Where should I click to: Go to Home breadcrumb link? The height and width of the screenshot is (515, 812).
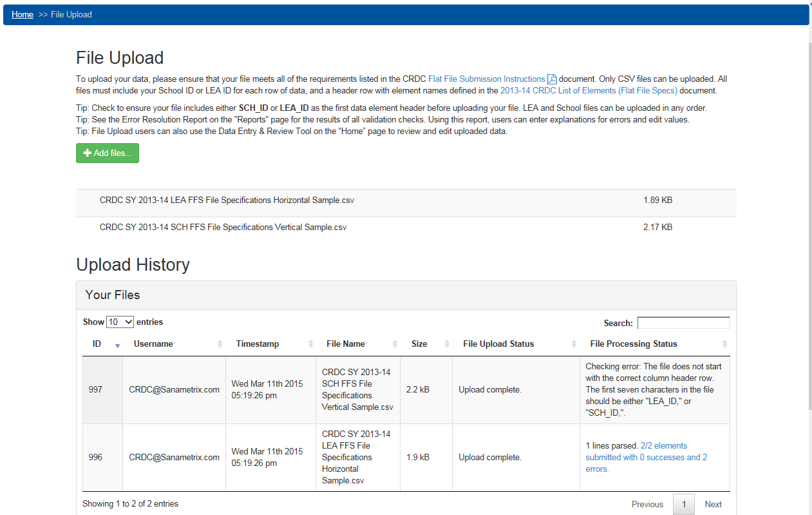click(x=23, y=14)
